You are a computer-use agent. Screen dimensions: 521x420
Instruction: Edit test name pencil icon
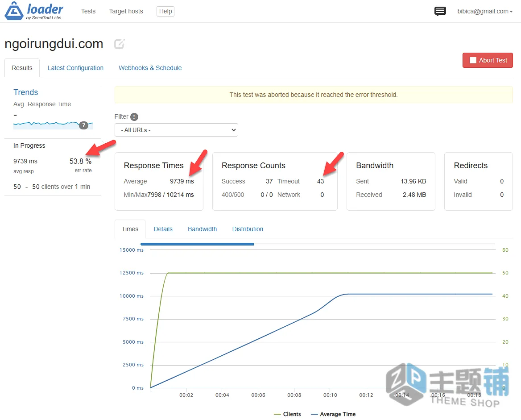[x=119, y=44]
